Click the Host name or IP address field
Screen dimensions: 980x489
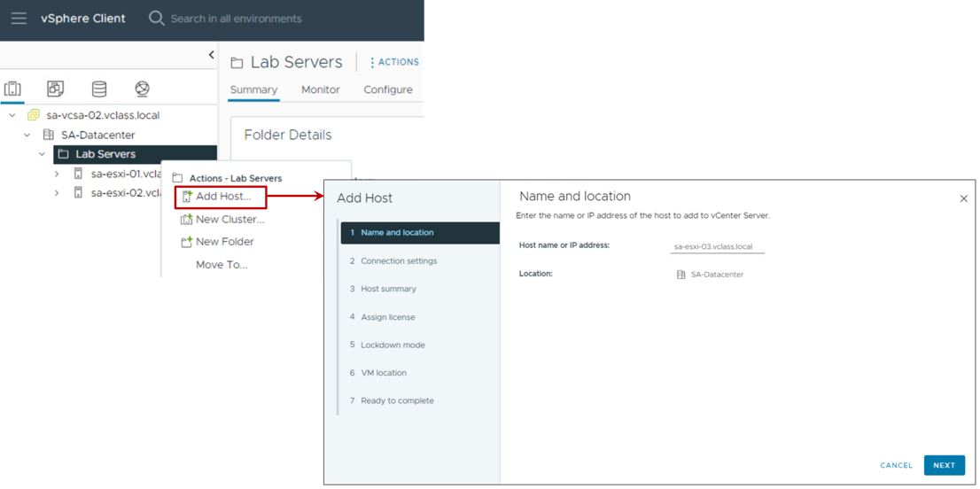[x=717, y=247]
